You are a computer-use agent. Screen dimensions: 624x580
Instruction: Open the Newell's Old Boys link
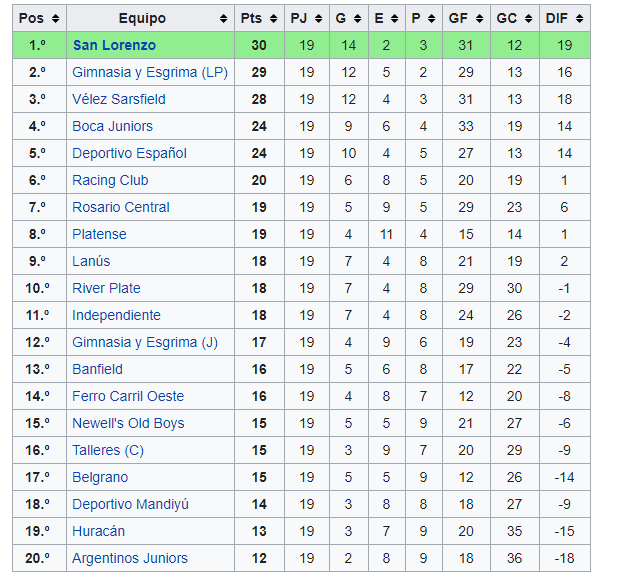click(128, 423)
